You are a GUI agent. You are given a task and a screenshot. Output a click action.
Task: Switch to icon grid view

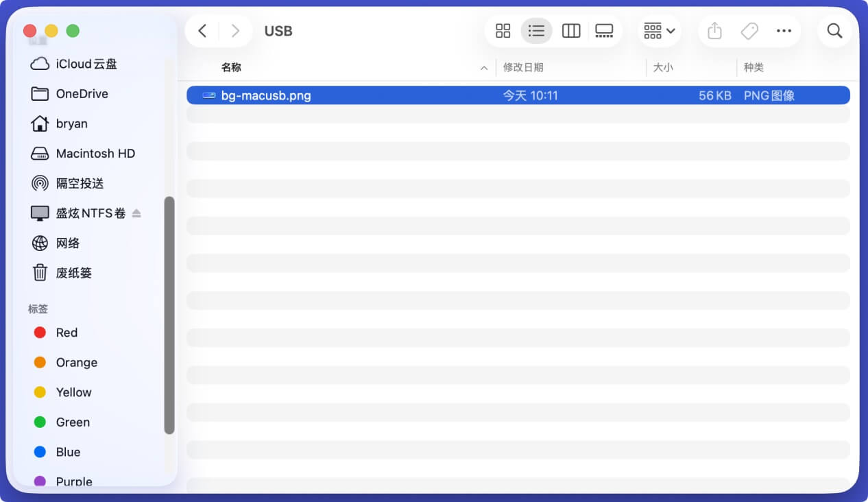point(503,31)
